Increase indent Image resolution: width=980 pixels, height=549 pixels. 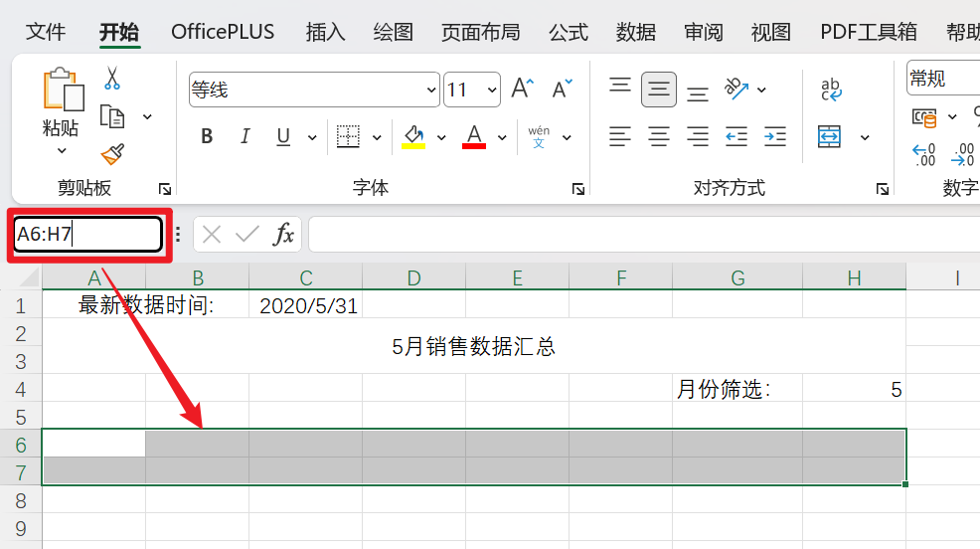tap(775, 136)
